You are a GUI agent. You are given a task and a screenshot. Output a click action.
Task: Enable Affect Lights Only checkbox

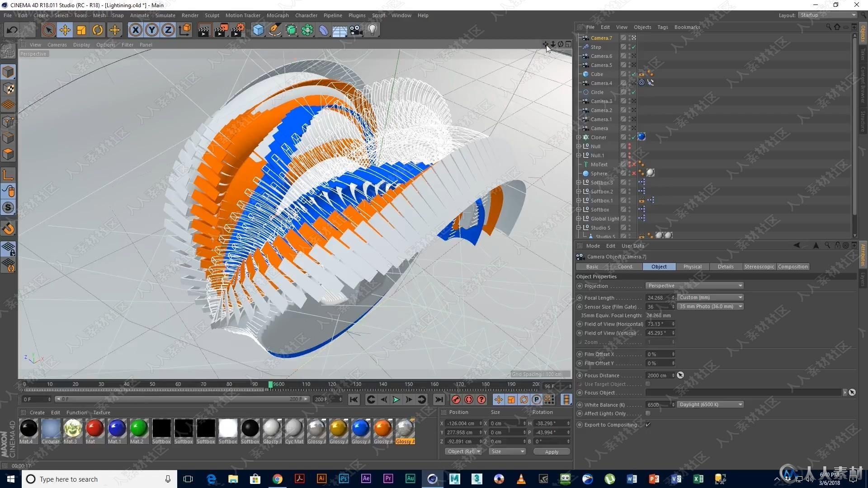click(x=647, y=413)
